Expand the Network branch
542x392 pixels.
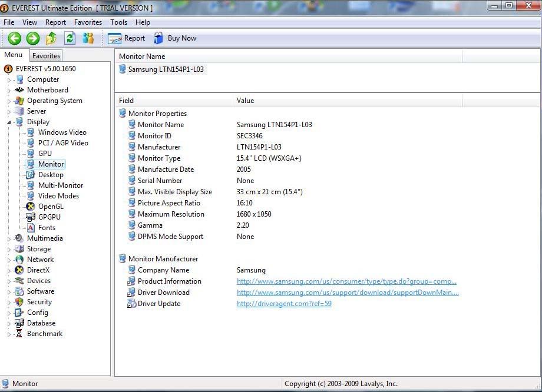tap(9, 260)
